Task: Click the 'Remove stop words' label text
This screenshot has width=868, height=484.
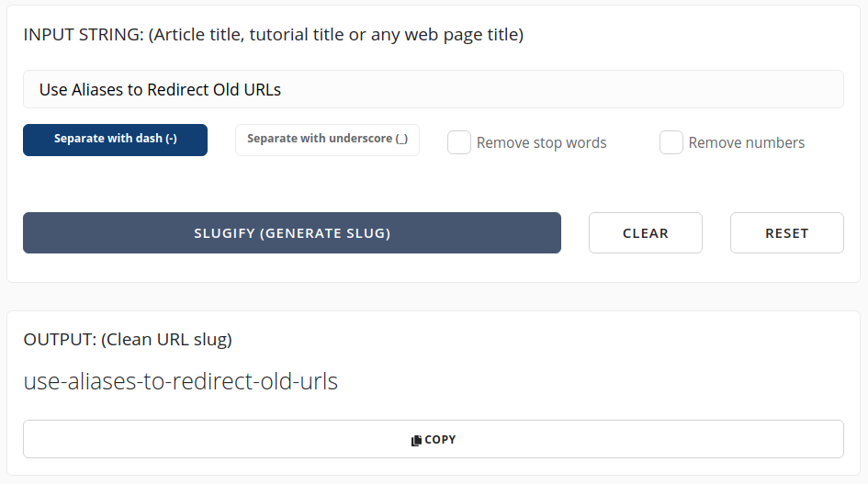Action: pyautogui.click(x=541, y=143)
